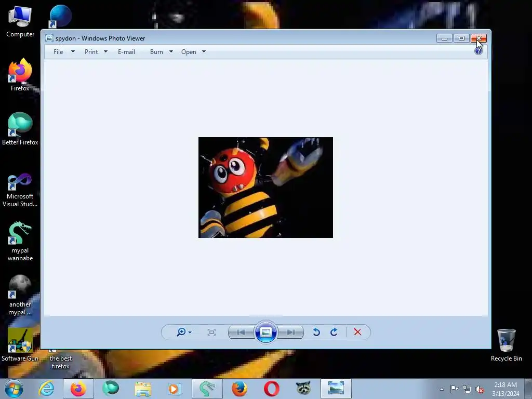Viewport: 532px width, 399px height.
Task: Click the blue Help question mark icon
Action: point(478,51)
